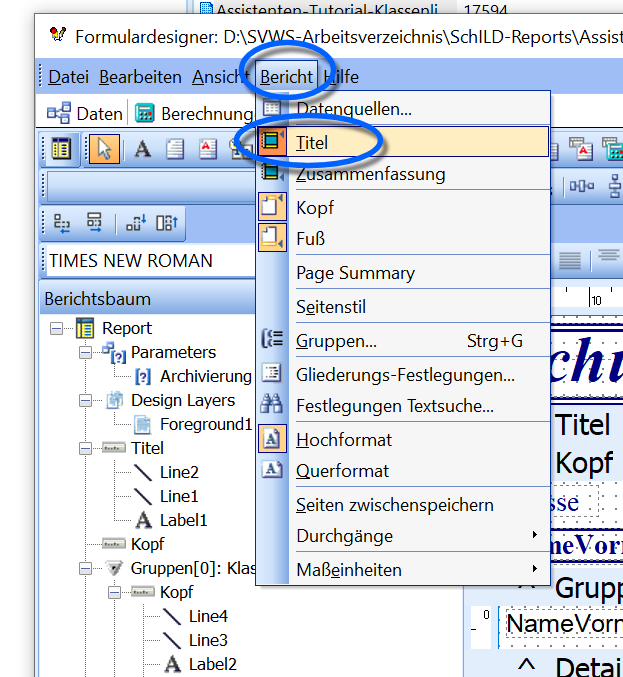Screen dimensions: 623x677
Task: Click the third tree layout toolbar icon
Action: tap(136, 223)
